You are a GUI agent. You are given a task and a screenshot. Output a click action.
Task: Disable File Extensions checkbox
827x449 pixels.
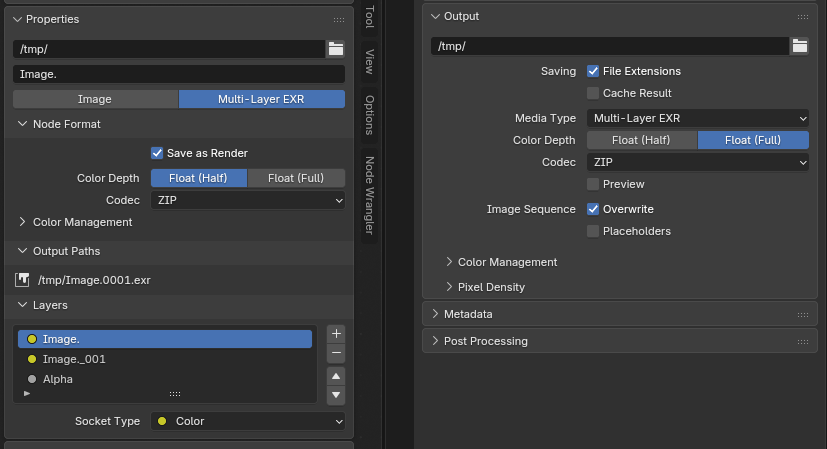593,71
